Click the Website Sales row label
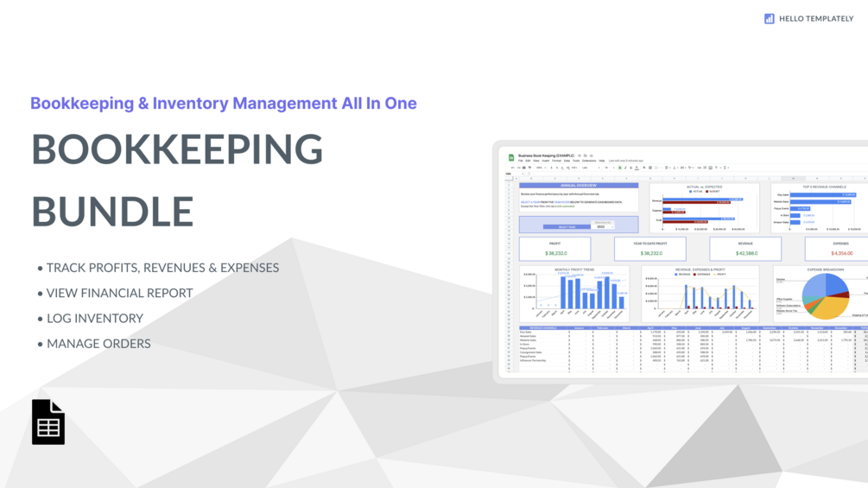 (528, 340)
